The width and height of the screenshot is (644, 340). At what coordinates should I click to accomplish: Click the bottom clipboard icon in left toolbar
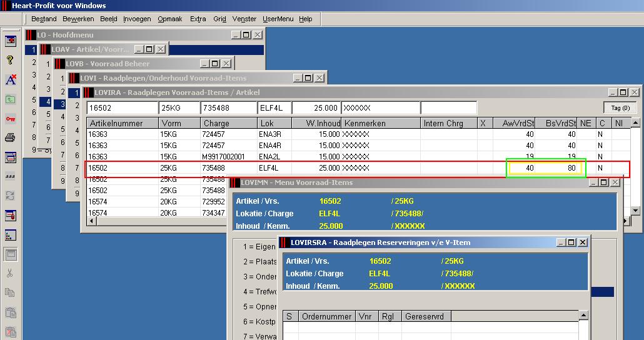[11, 332]
